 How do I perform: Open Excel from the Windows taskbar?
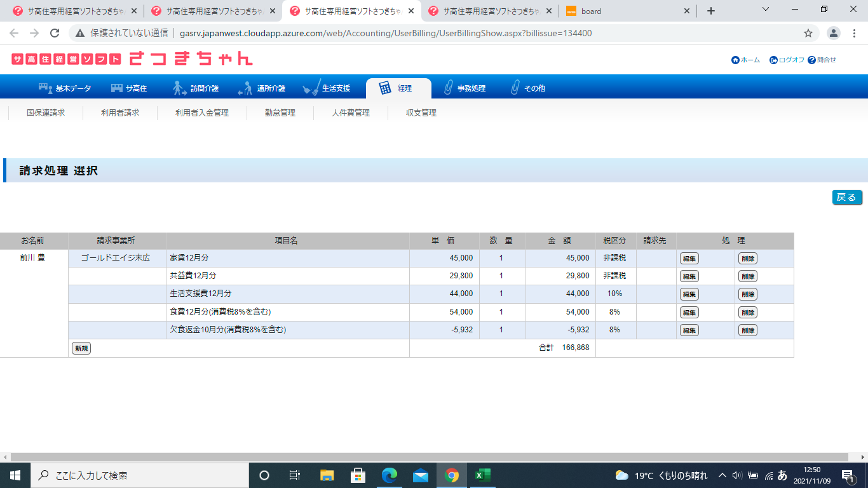[482, 475]
